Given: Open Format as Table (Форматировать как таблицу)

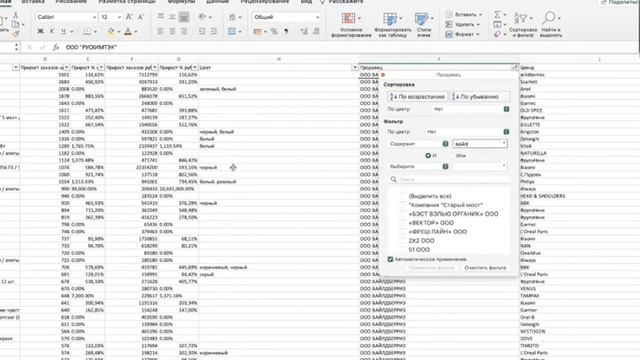Looking at the screenshot, I should point(393,24).
